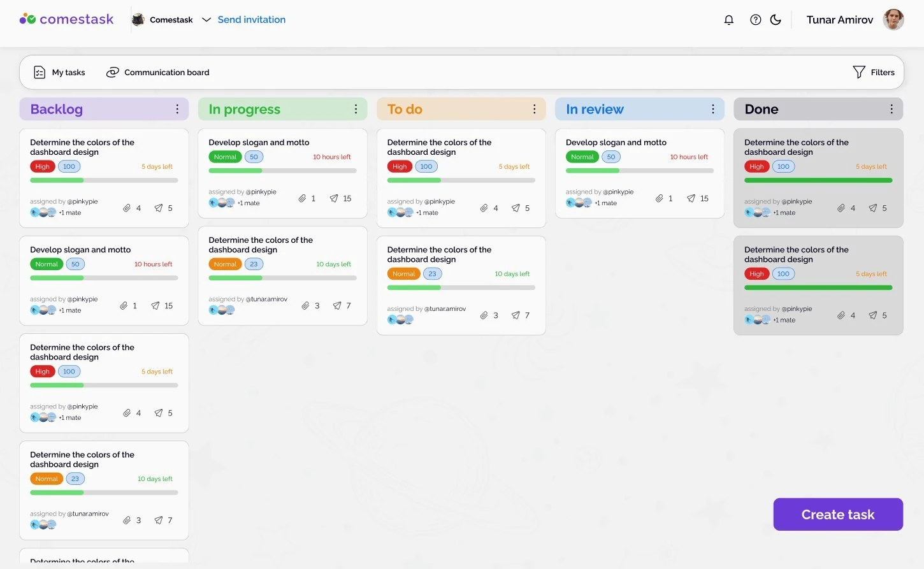Open the Done column options menu
This screenshot has width=924, height=569.
[891, 109]
